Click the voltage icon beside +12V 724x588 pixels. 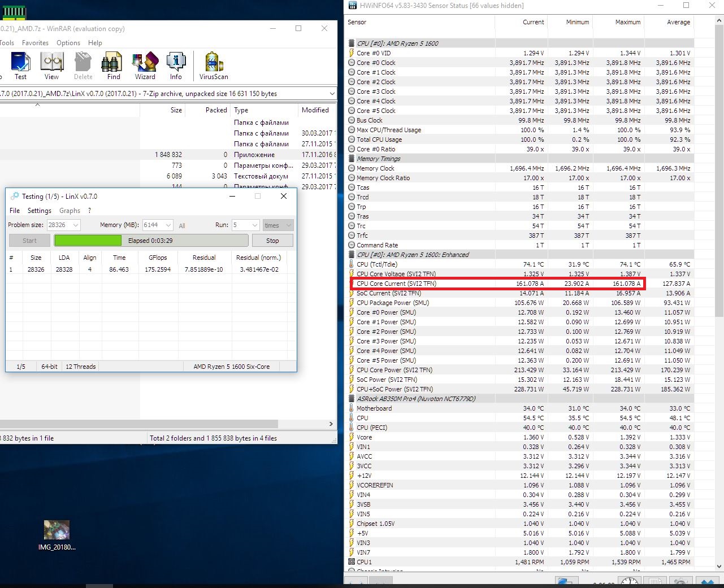pyautogui.click(x=352, y=476)
